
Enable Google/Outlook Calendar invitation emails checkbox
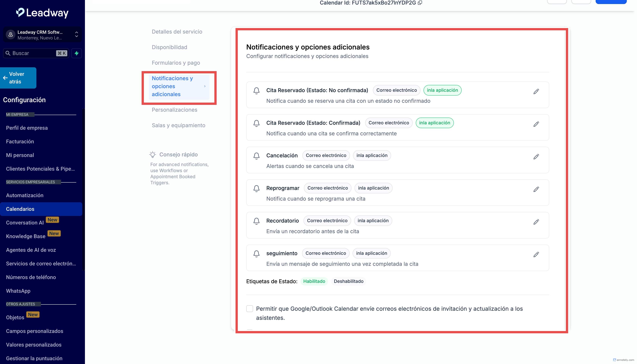tap(249, 309)
